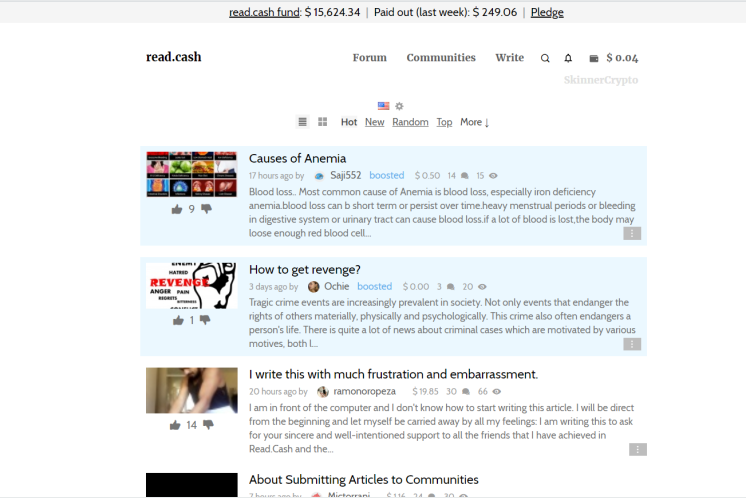Upvote the Causes of Anemia article
Viewport: 746px width, 501px height.
[177, 209]
